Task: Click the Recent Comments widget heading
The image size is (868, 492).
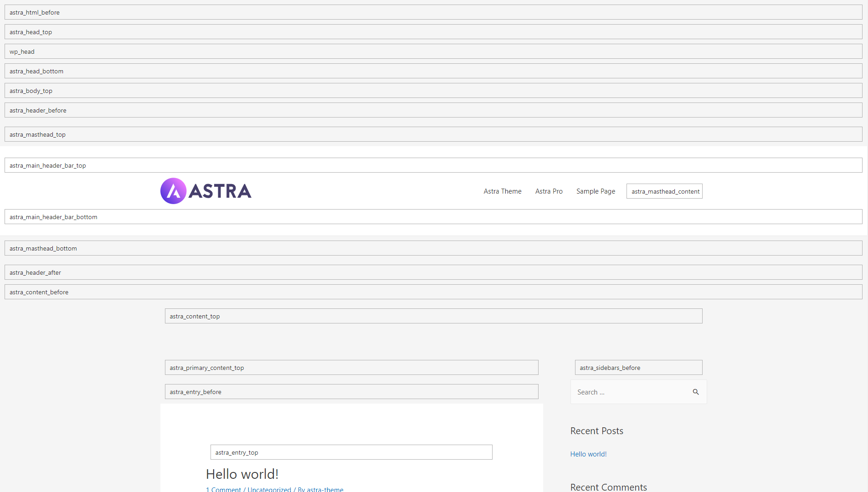Action: pyautogui.click(x=609, y=487)
